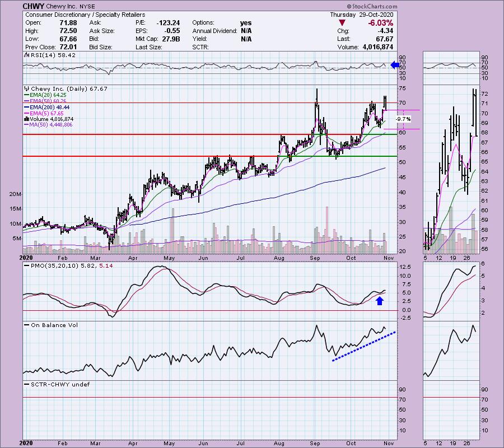The image size is (504, 448).
Task: Click the 'Chewy Inc. (Daily) 67.67' label
Action: pos(69,88)
